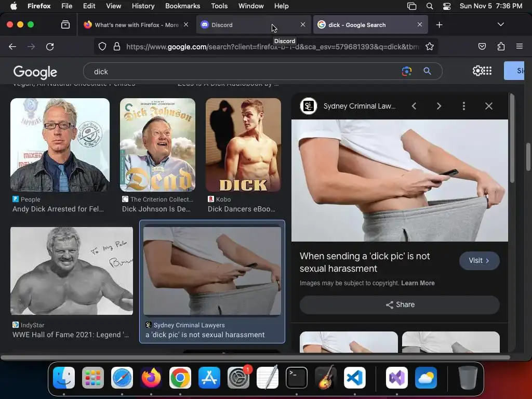The image size is (532, 399).
Task: Open site security padlock info
Action: (x=117, y=46)
